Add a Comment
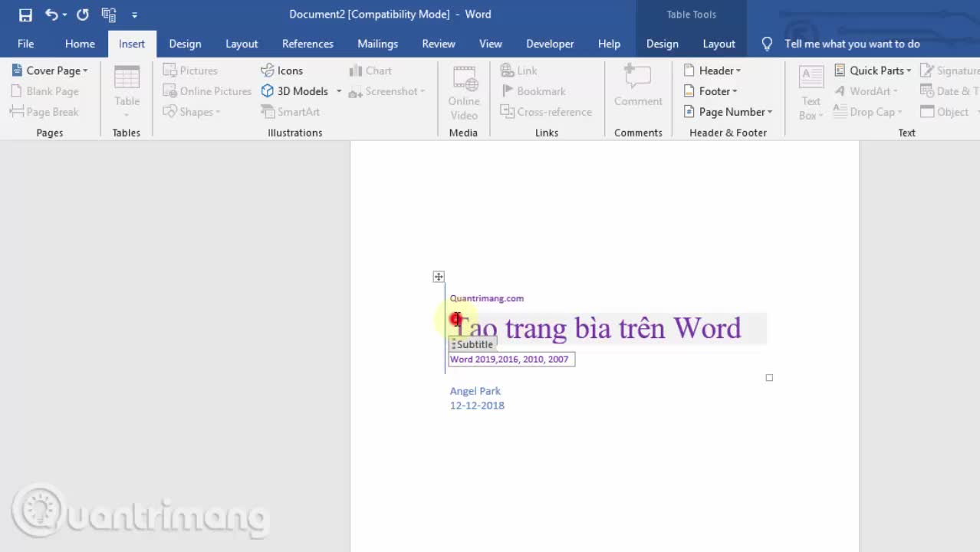980x552 pixels. click(638, 86)
